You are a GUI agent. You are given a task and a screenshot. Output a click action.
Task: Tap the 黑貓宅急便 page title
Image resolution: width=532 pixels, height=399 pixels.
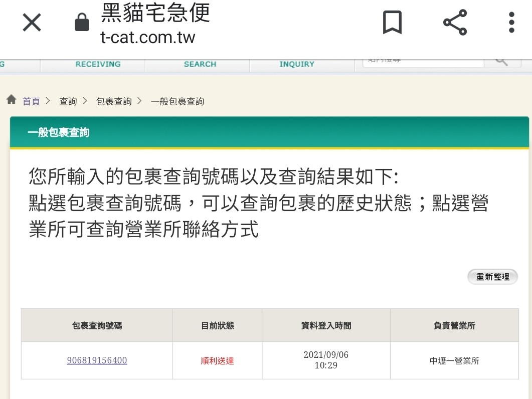click(x=155, y=13)
